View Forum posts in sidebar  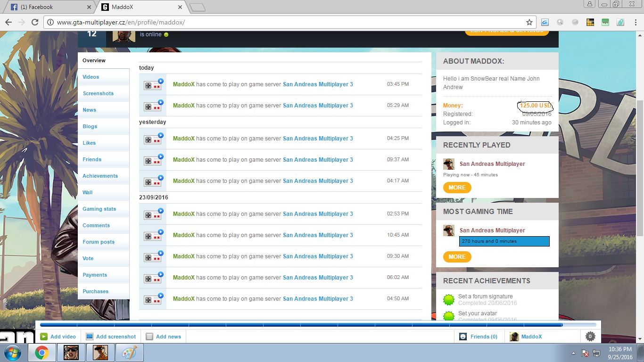(103, 242)
